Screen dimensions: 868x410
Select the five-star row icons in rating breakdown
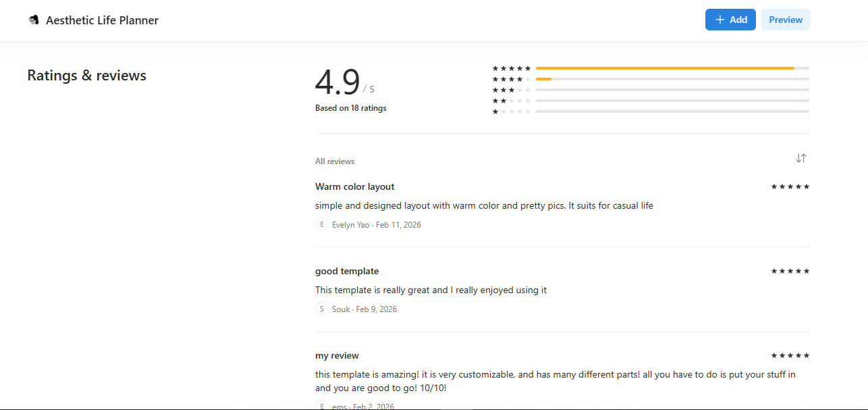tap(512, 68)
